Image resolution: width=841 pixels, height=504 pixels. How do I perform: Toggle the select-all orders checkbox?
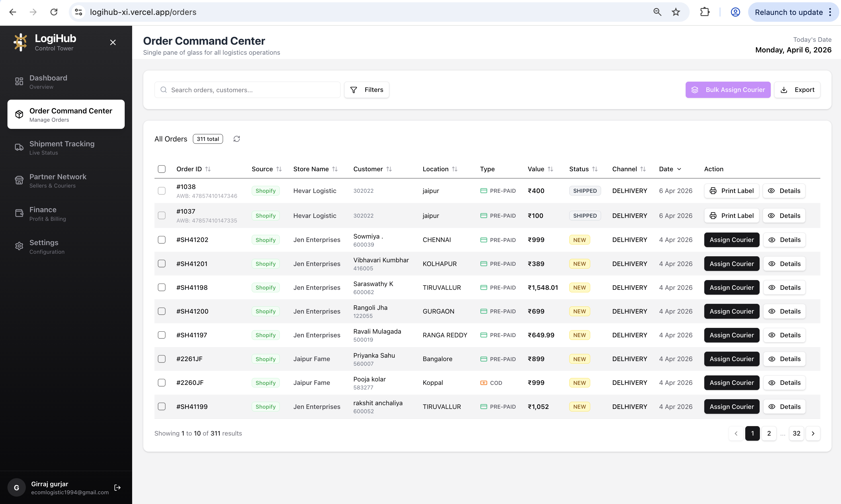tap(161, 169)
